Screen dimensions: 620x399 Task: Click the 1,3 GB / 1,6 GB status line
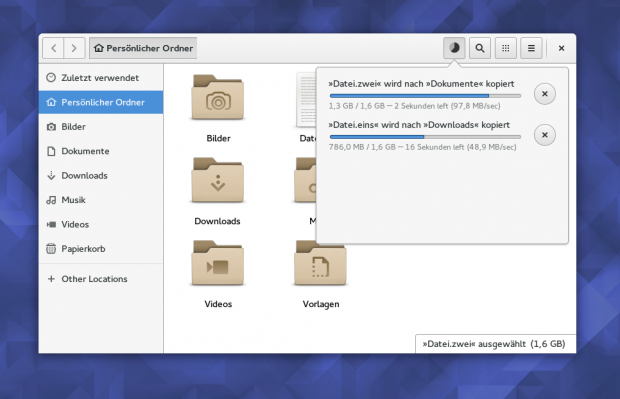tap(414, 106)
